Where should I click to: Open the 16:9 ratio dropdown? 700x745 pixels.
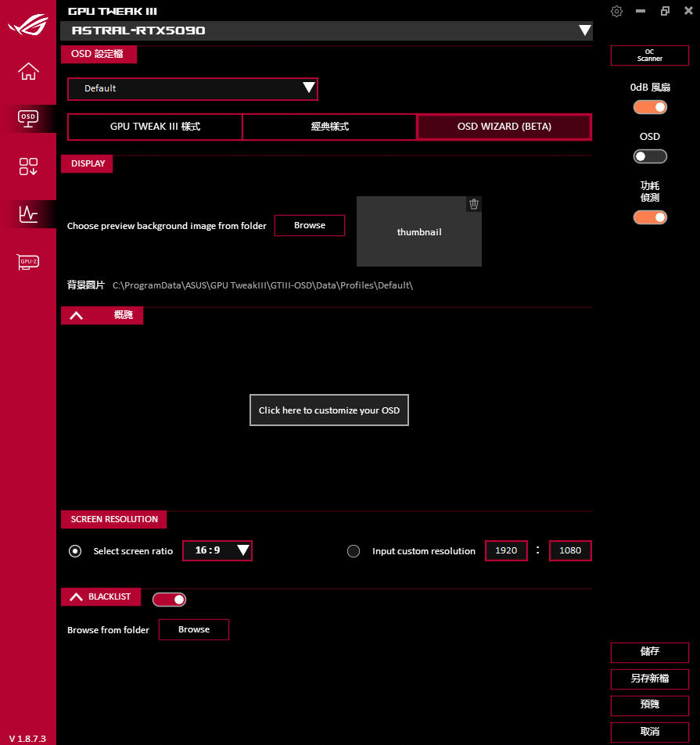click(217, 550)
